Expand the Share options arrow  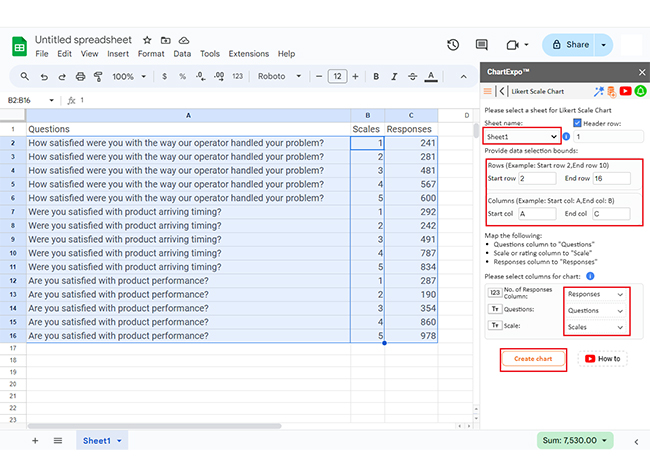(604, 45)
